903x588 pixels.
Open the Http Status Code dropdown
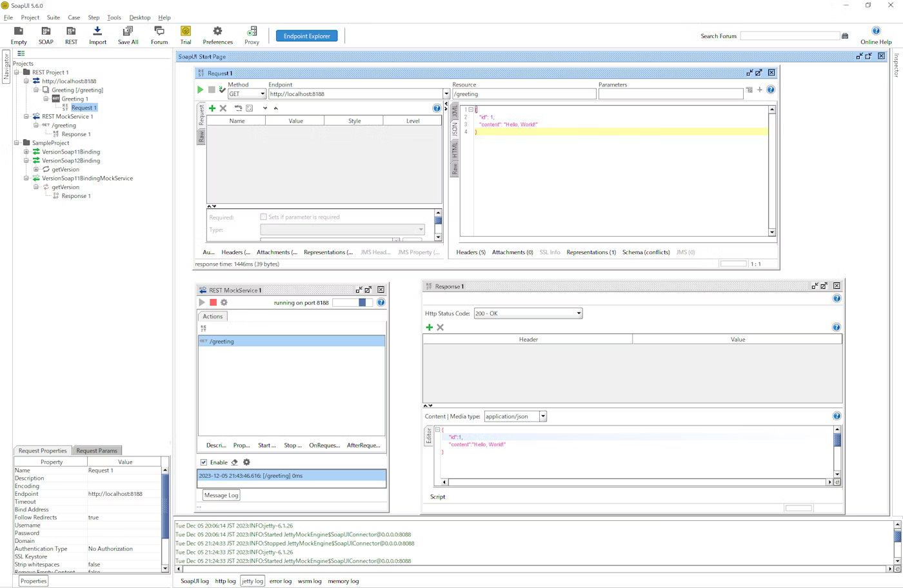[x=528, y=313]
